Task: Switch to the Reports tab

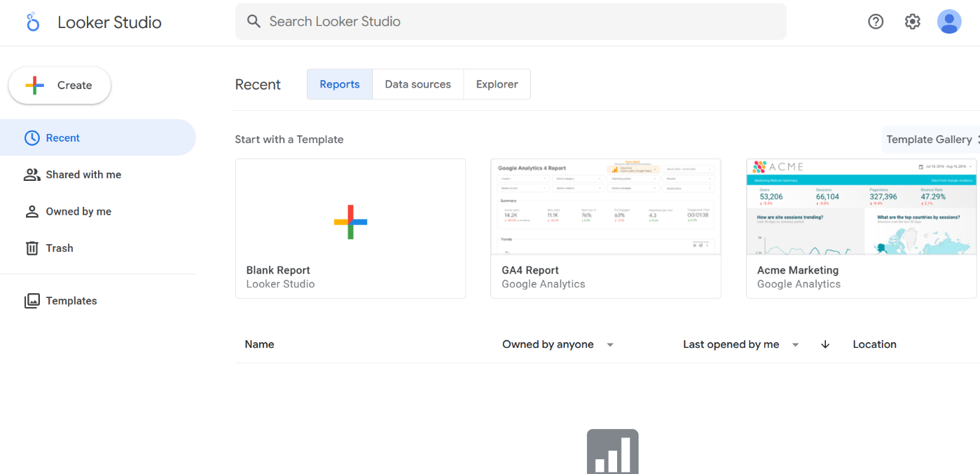Action: [340, 84]
